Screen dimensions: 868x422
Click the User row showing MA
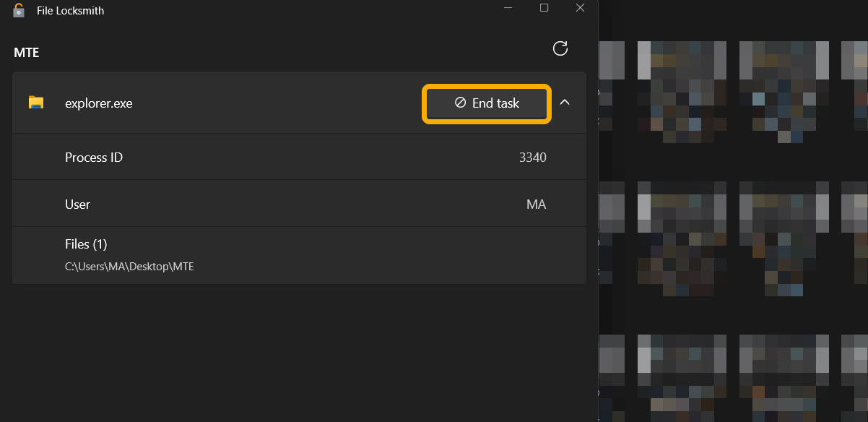(x=289, y=204)
